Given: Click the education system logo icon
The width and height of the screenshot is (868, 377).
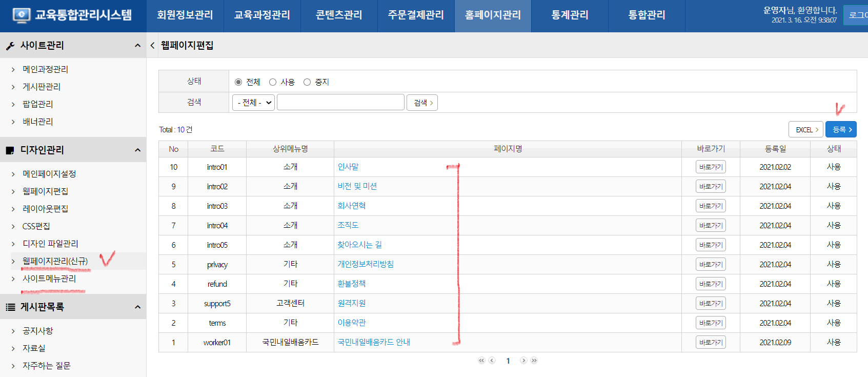Looking at the screenshot, I should coord(21,15).
